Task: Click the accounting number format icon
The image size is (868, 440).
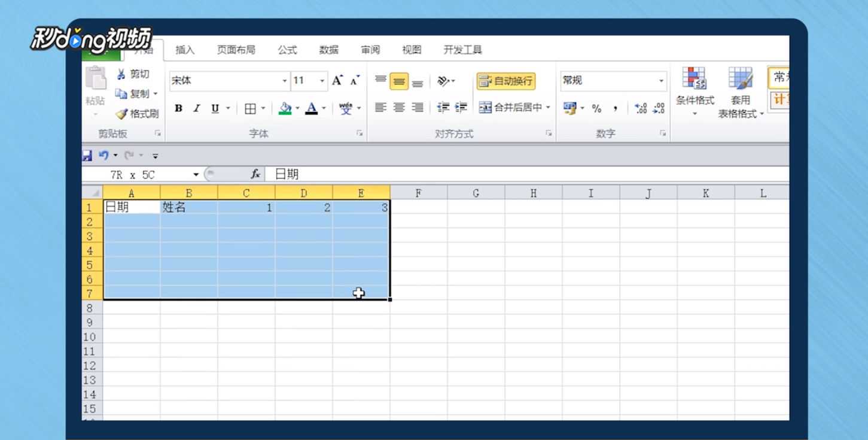Action: pos(569,108)
